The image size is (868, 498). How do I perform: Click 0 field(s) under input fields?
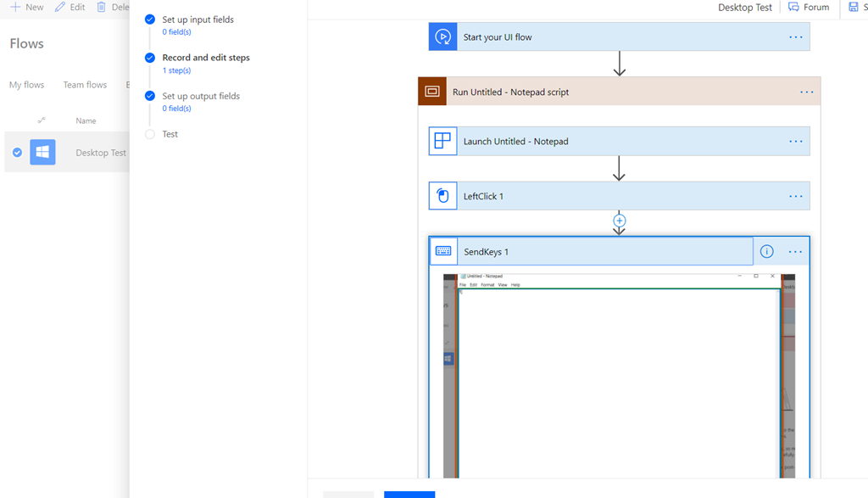tap(176, 31)
